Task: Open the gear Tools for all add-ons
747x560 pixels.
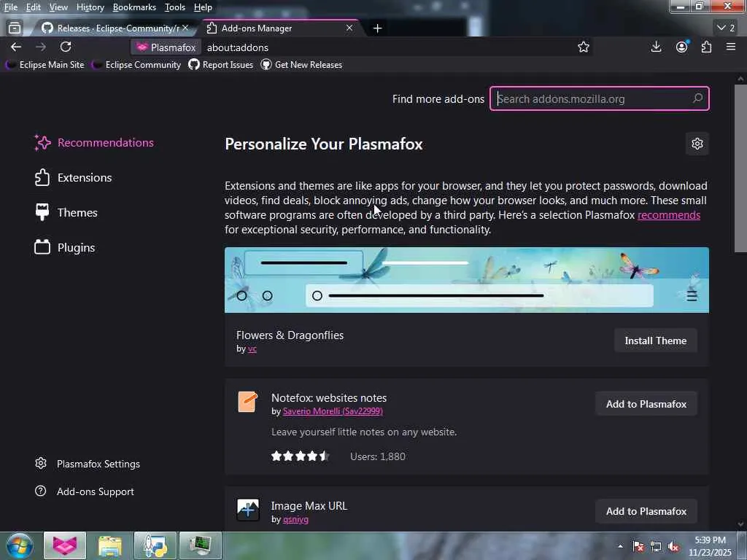Action: coord(697,144)
